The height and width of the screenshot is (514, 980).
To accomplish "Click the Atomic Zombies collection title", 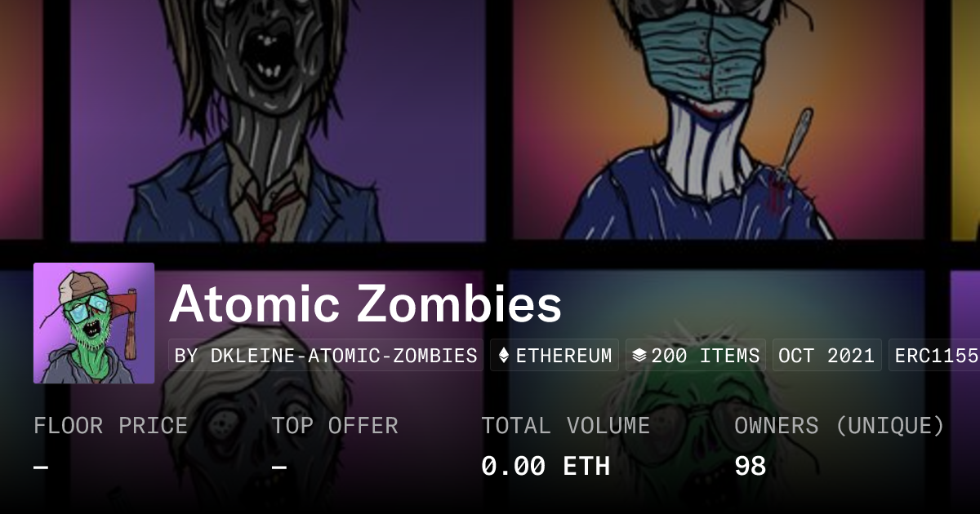I will (x=366, y=304).
